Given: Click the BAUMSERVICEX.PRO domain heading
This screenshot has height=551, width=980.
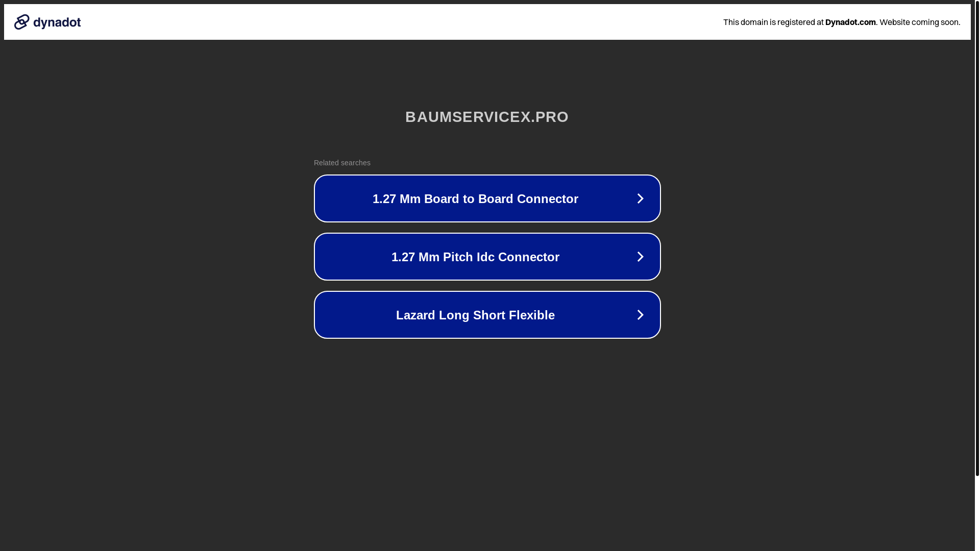Looking at the screenshot, I should [x=487, y=117].
